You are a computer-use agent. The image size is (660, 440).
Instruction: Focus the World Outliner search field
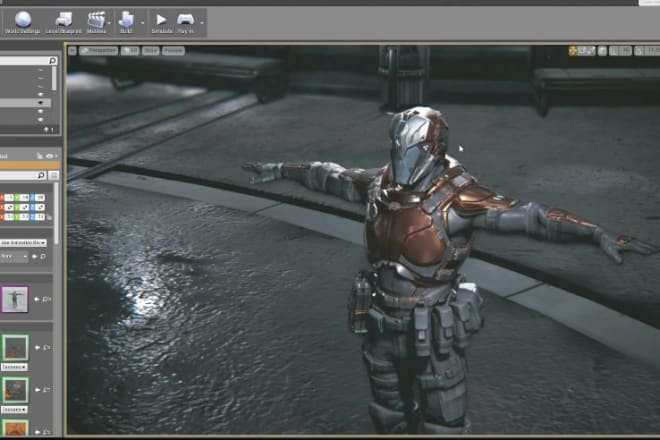coord(28,61)
